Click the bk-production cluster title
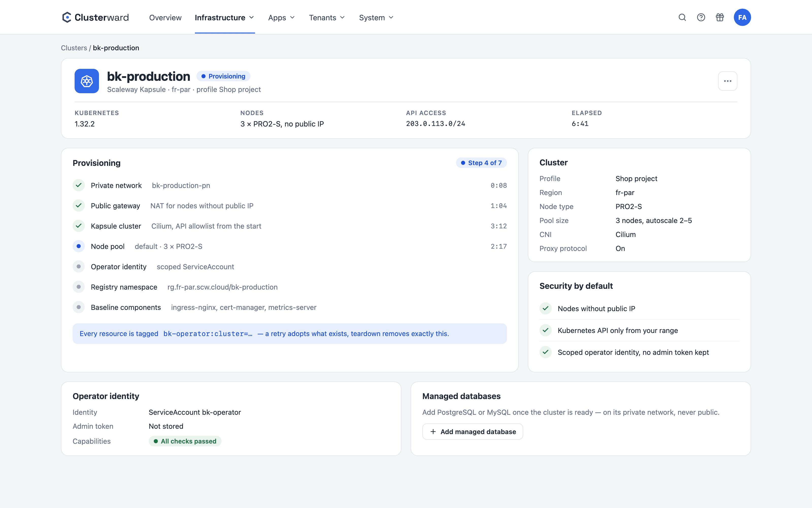 (148, 77)
